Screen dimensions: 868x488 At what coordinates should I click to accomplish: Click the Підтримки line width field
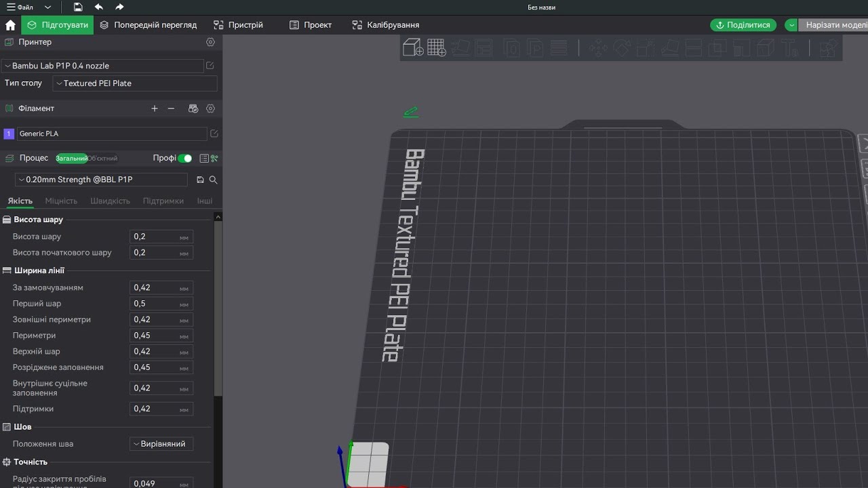point(161,409)
